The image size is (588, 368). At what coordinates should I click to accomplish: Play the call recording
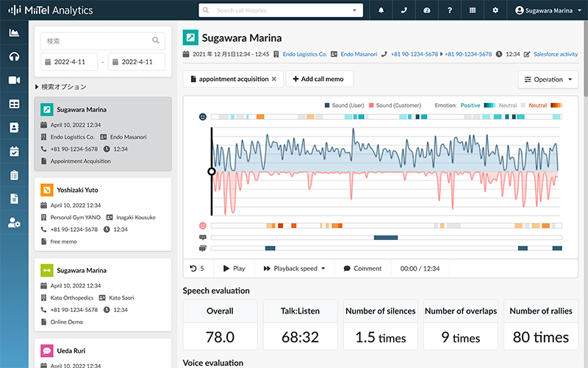pyautogui.click(x=234, y=269)
